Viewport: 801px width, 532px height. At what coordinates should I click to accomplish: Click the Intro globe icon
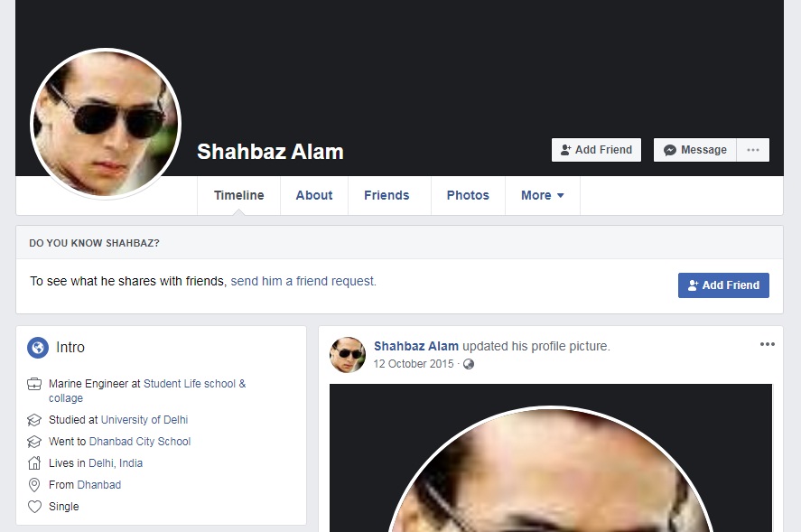38,348
